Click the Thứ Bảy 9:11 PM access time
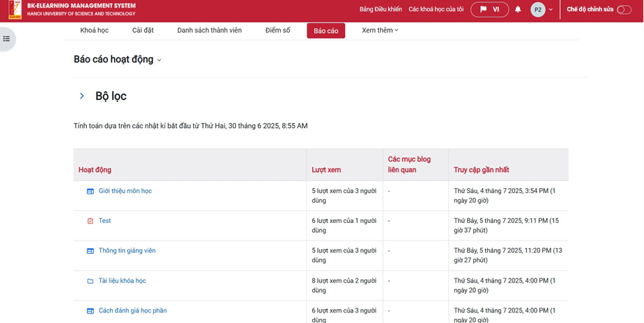Image resolution: width=644 pixels, height=323 pixels. click(x=506, y=226)
